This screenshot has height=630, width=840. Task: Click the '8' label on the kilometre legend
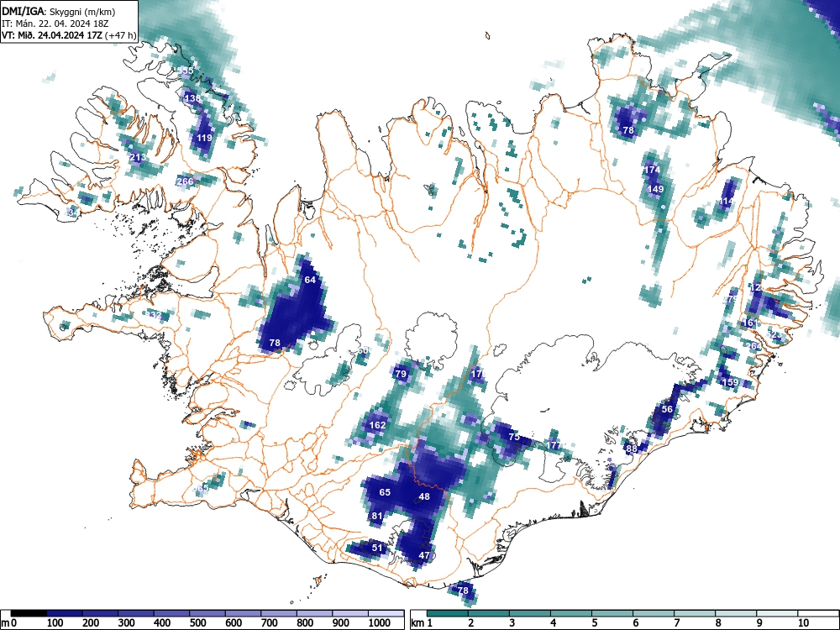[718, 623]
